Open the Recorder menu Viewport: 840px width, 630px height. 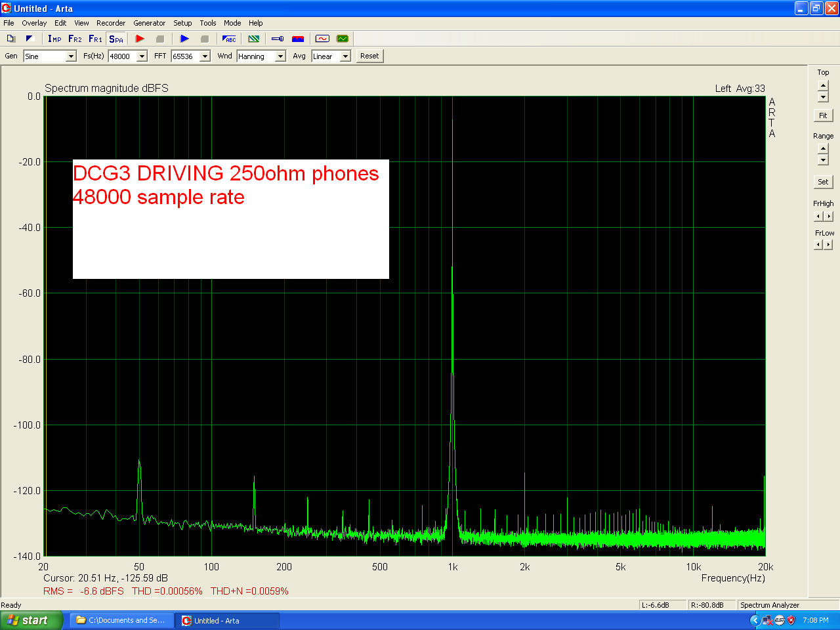point(111,23)
